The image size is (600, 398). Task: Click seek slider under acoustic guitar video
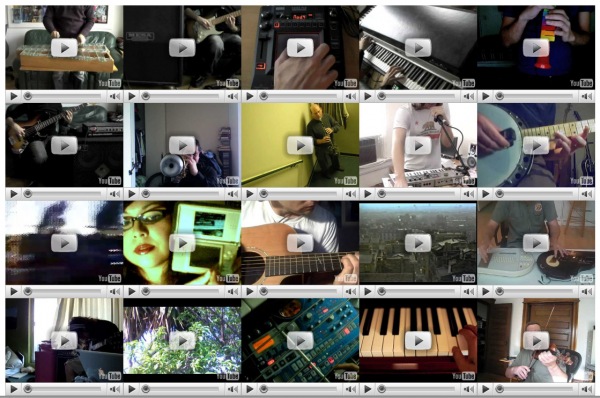[299, 292]
